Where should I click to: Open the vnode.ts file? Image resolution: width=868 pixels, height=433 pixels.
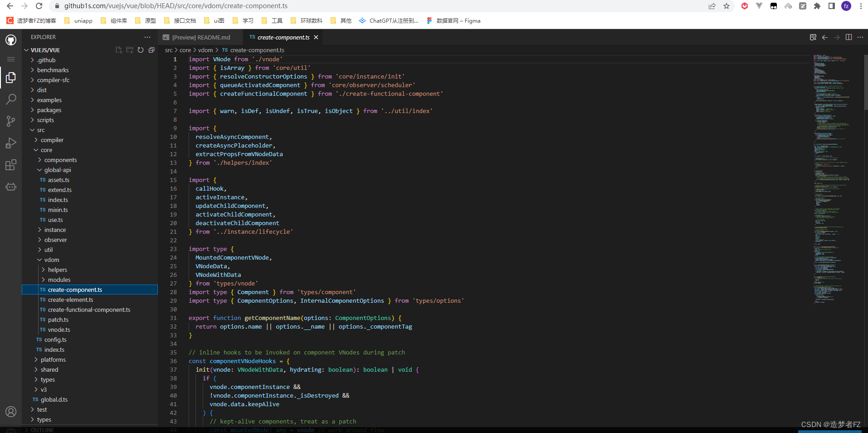click(x=59, y=330)
